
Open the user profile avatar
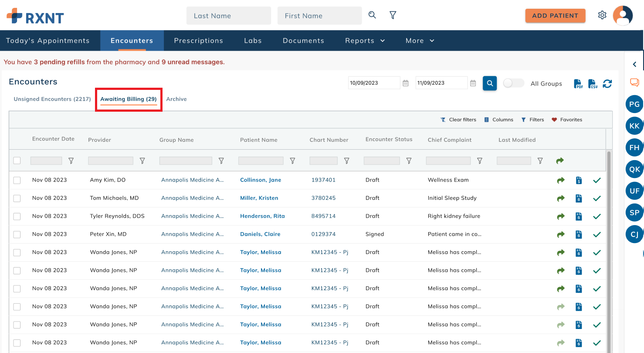tap(623, 15)
